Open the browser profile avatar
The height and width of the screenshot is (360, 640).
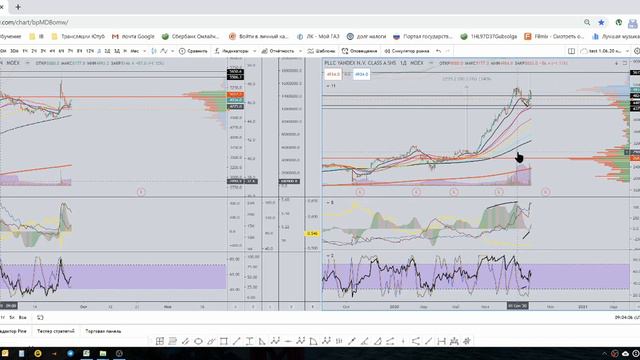pos(632,23)
